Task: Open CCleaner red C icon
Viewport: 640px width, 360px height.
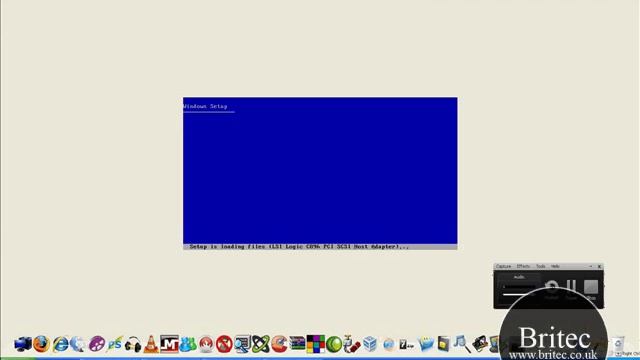Action: [279, 344]
